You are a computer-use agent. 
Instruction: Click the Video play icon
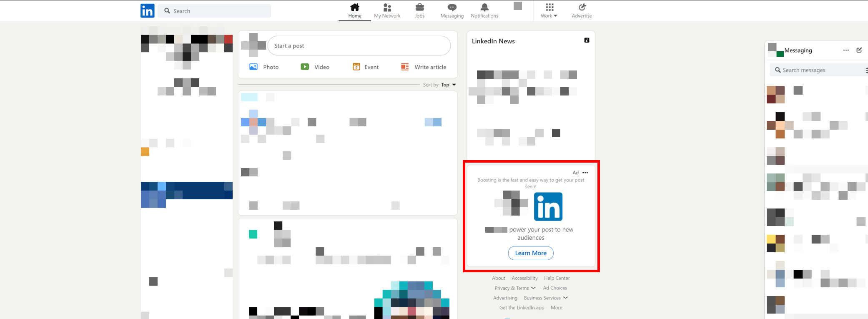click(x=305, y=67)
